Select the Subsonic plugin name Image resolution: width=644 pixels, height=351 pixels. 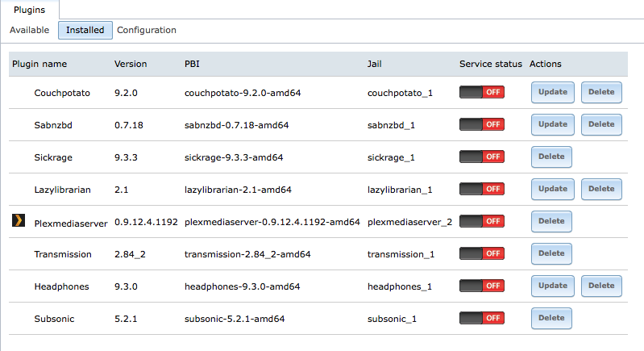(x=54, y=319)
